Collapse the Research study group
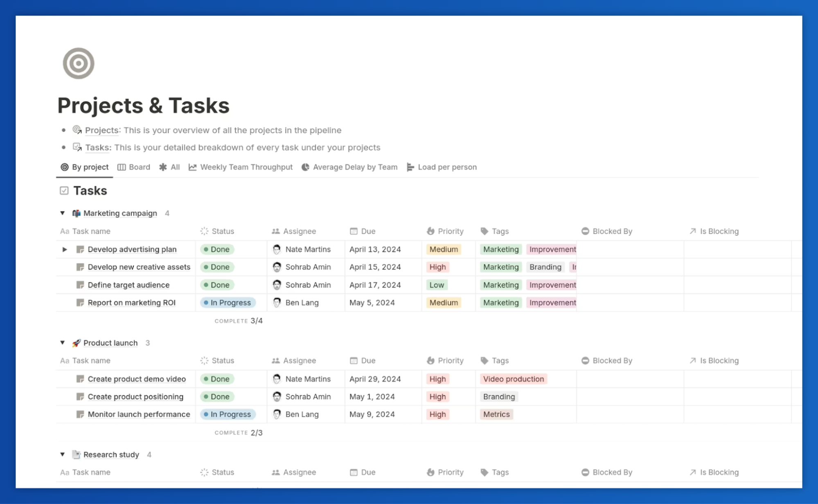818x504 pixels. (63, 454)
